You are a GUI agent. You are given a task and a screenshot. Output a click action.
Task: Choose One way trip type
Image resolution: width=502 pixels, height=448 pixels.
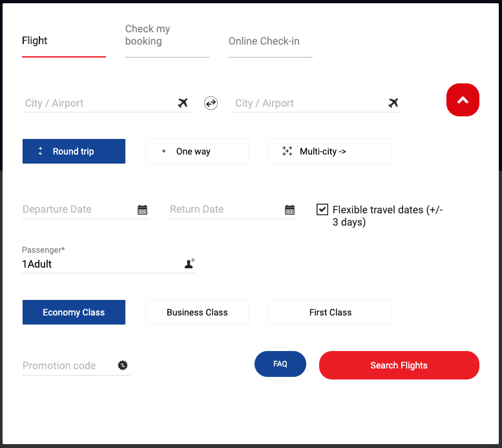coord(197,151)
